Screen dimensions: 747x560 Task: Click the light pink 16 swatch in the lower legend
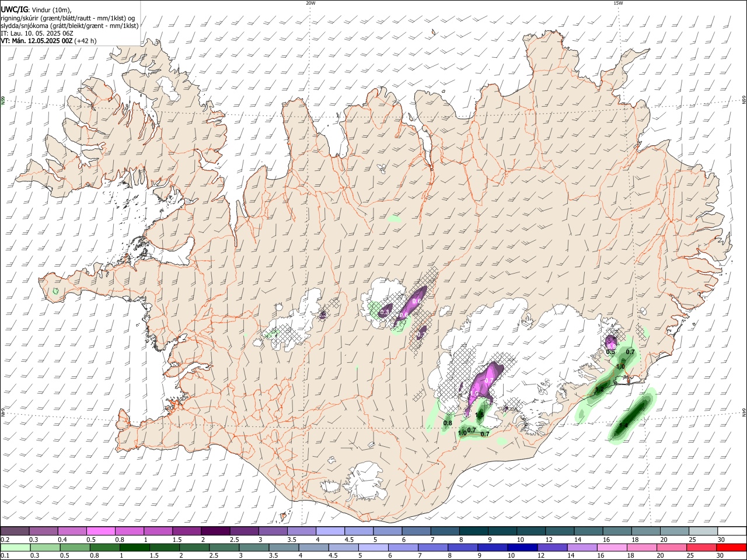tap(612, 547)
